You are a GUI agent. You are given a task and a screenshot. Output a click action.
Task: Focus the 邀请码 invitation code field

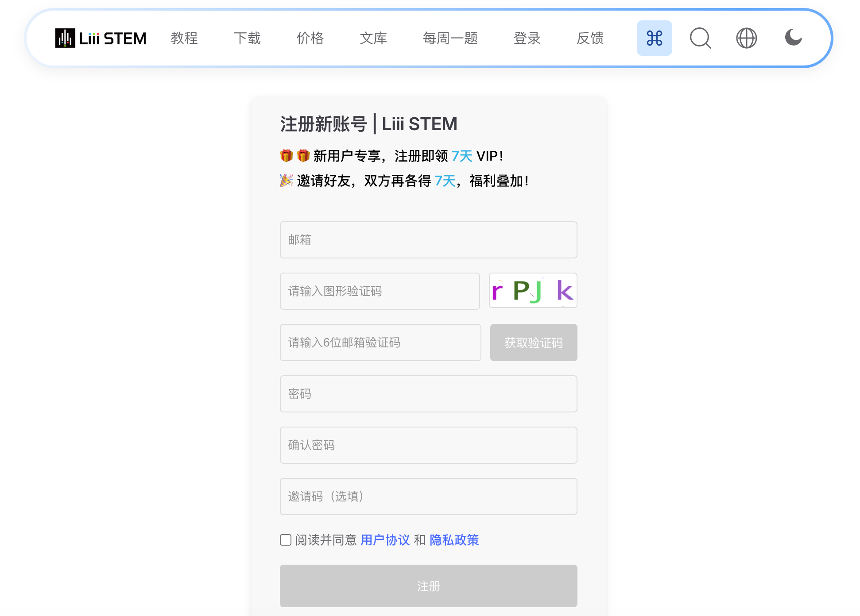[x=428, y=497]
